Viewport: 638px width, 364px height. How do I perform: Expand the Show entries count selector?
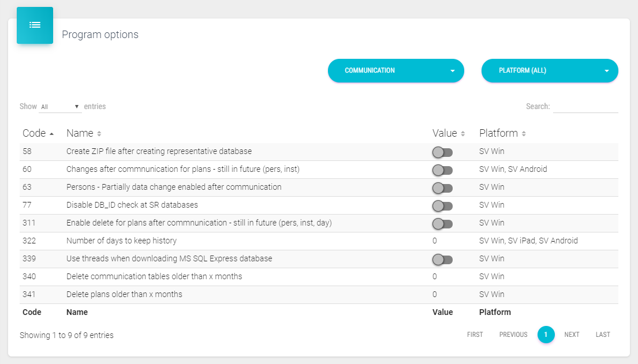[x=60, y=107]
